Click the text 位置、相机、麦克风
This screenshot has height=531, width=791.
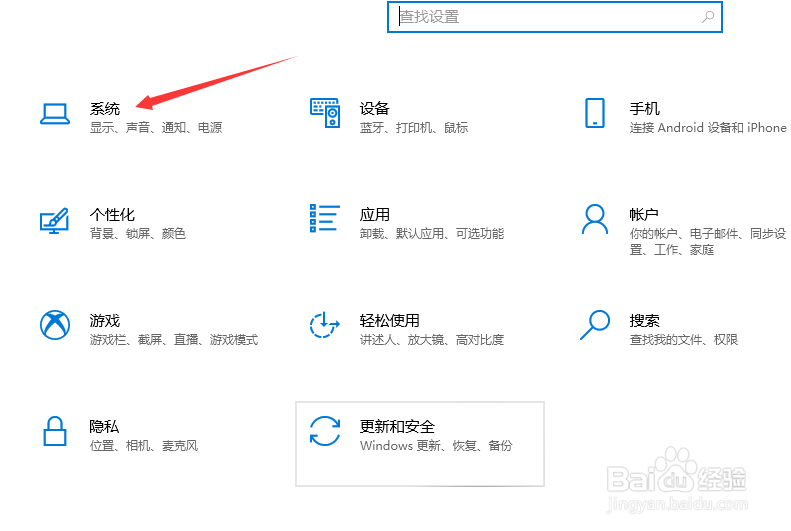click(144, 446)
